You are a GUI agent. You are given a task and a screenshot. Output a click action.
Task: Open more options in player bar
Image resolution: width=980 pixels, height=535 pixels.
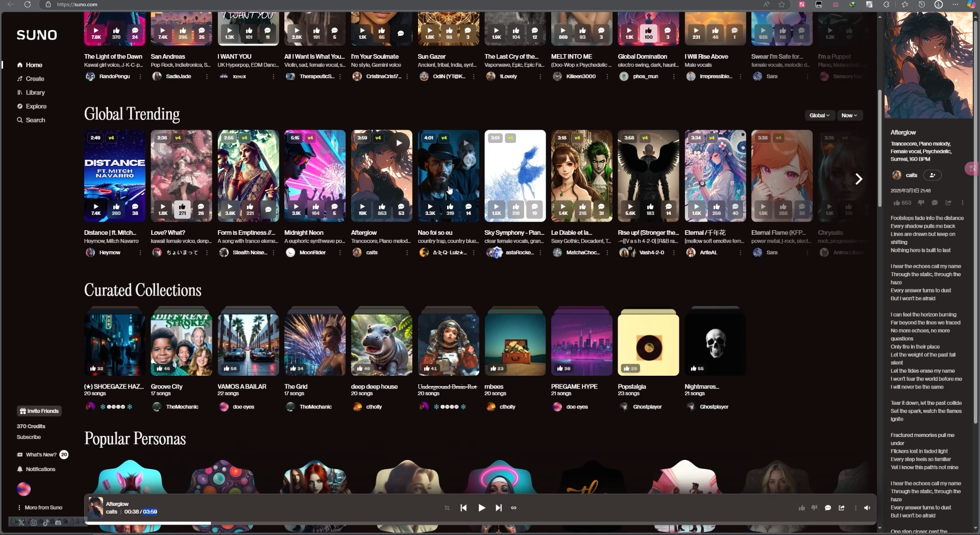point(855,508)
